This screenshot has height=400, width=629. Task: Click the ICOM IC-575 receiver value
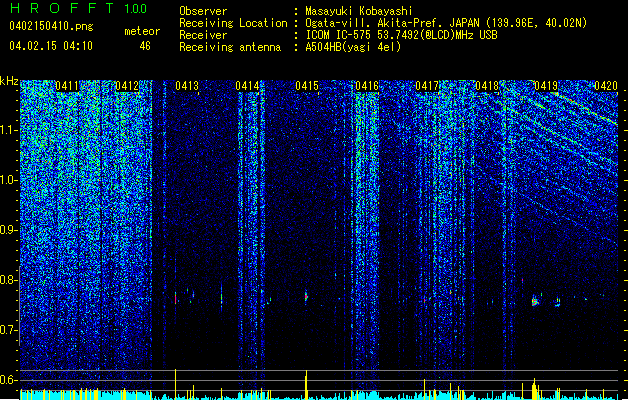401,35
